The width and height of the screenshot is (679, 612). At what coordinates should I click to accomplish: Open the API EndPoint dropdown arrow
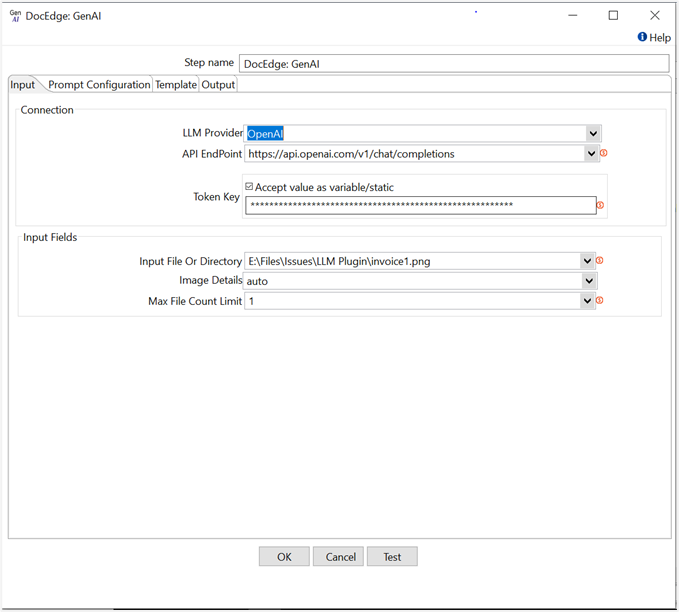coord(591,154)
